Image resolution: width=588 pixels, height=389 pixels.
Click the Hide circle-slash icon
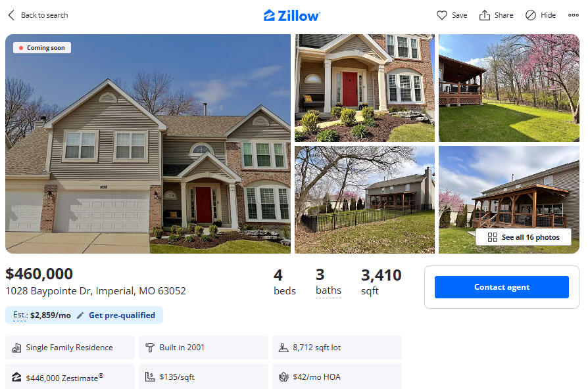click(531, 15)
